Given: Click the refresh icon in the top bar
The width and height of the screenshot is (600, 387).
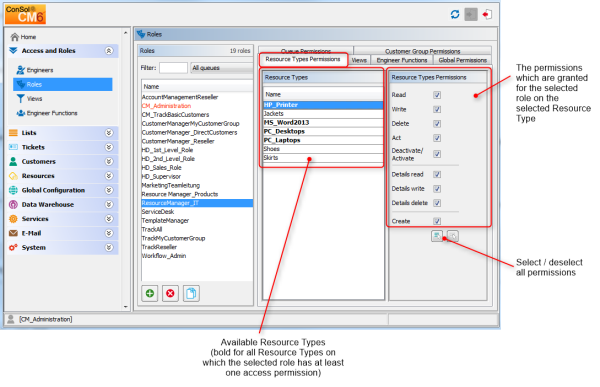Looking at the screenshot, I should tap(455, 15).
